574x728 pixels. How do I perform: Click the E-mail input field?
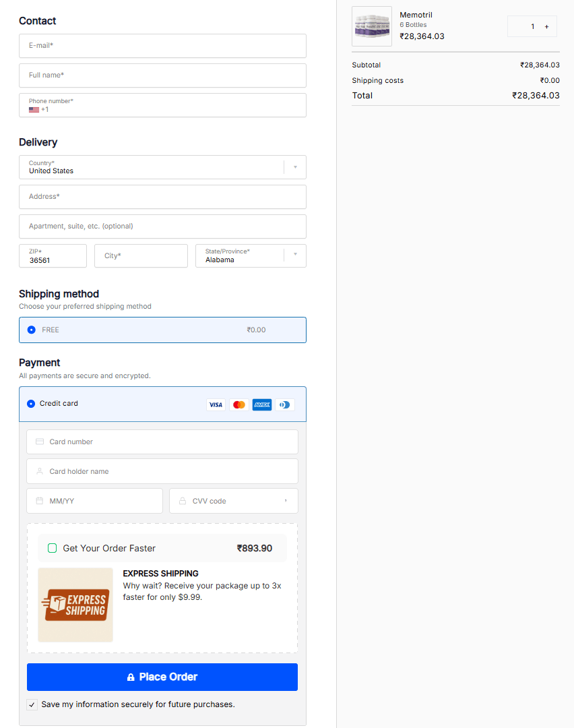coord(162,46)
